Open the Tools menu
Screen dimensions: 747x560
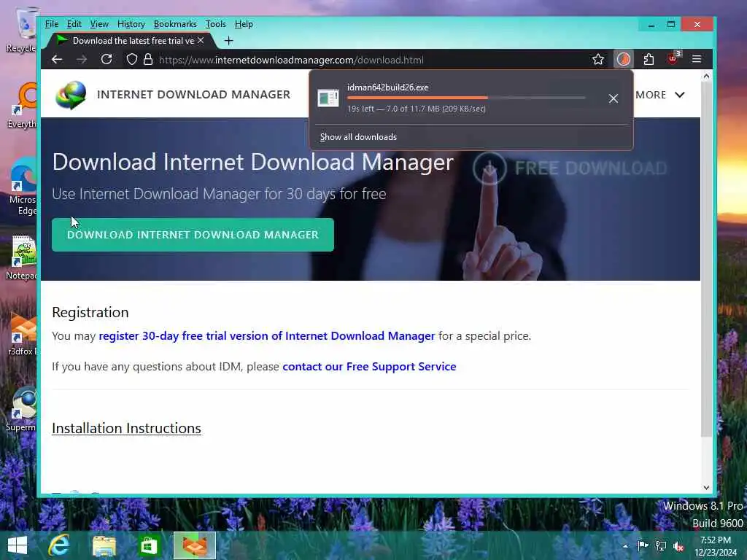(x=215, y=24)
